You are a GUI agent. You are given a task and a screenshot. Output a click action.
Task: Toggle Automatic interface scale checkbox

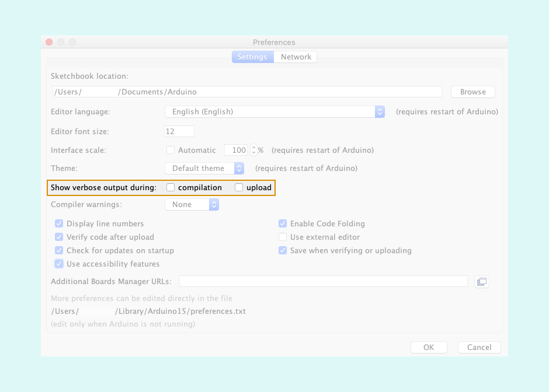171,150
